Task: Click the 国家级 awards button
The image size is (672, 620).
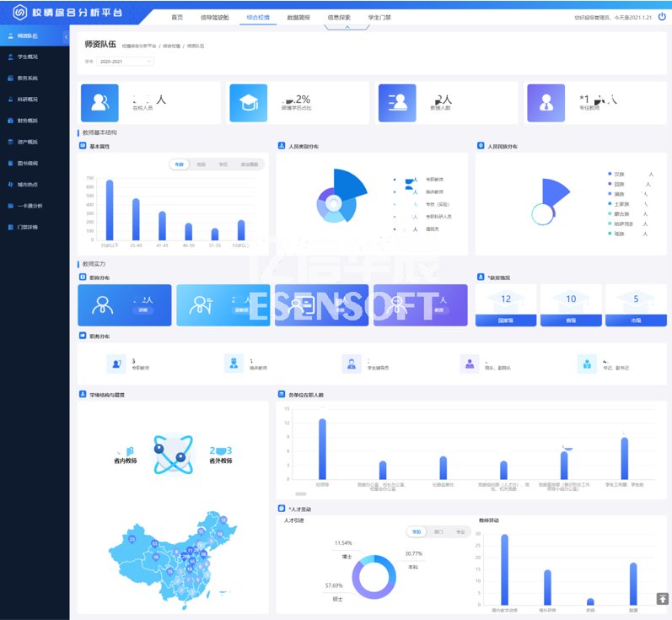Action: [506, 321]
